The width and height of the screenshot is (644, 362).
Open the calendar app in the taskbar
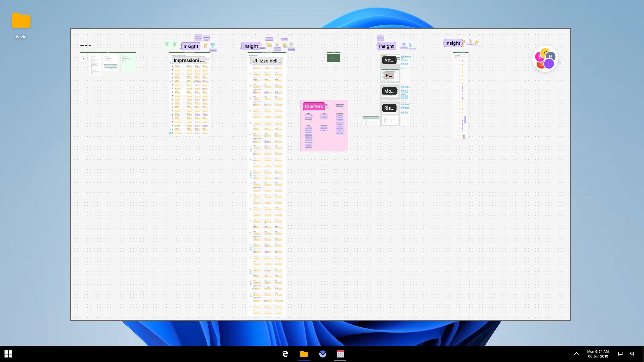click(340, 354)
